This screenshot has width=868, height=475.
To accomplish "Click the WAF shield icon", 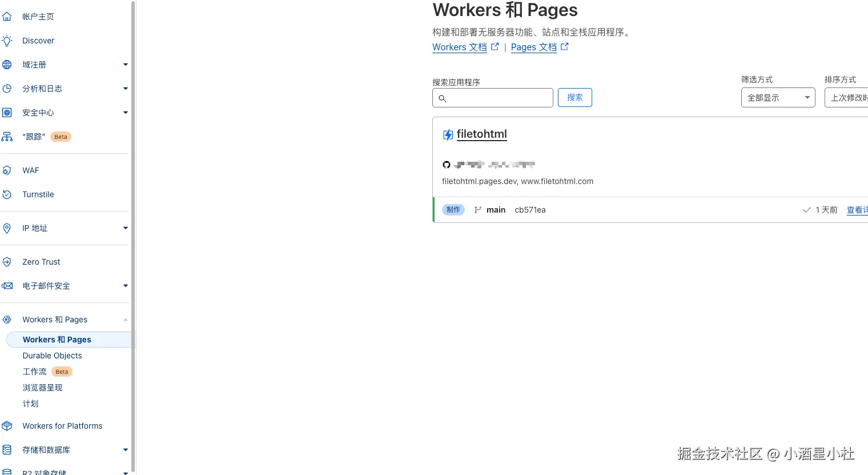I will (7, 170).
